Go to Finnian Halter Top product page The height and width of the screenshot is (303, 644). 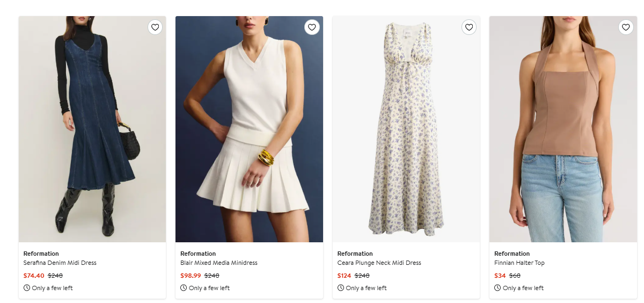click(519, 263)
